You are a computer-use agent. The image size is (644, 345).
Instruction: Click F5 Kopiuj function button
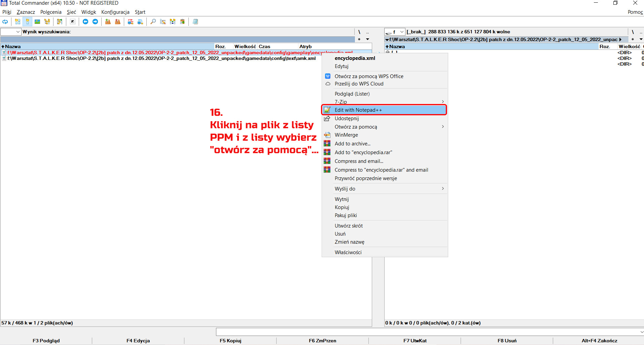[x=230, y=341]
